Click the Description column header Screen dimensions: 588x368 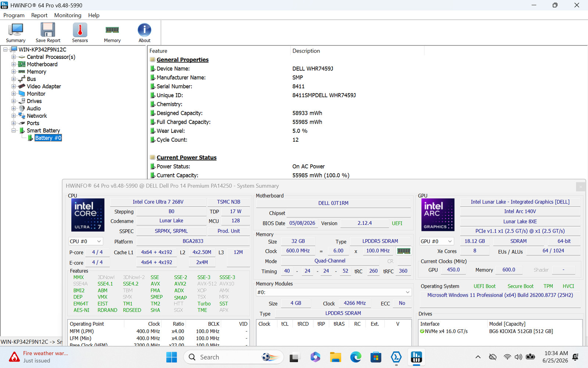357,51
